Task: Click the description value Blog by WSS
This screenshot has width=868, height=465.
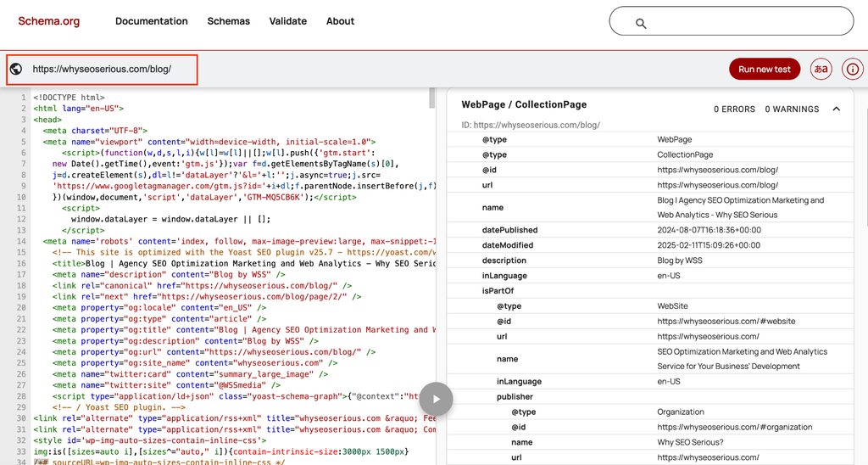Action: (x=680, y=261)
